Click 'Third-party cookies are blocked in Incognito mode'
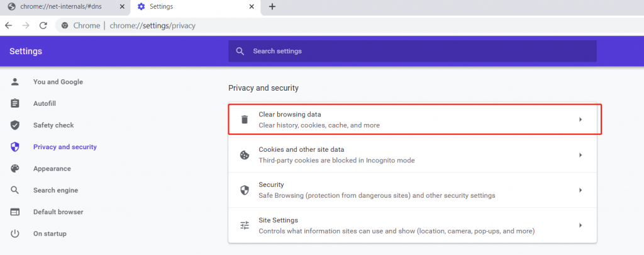This screenshot has height=255, width=644. click(x=336, y=161)
